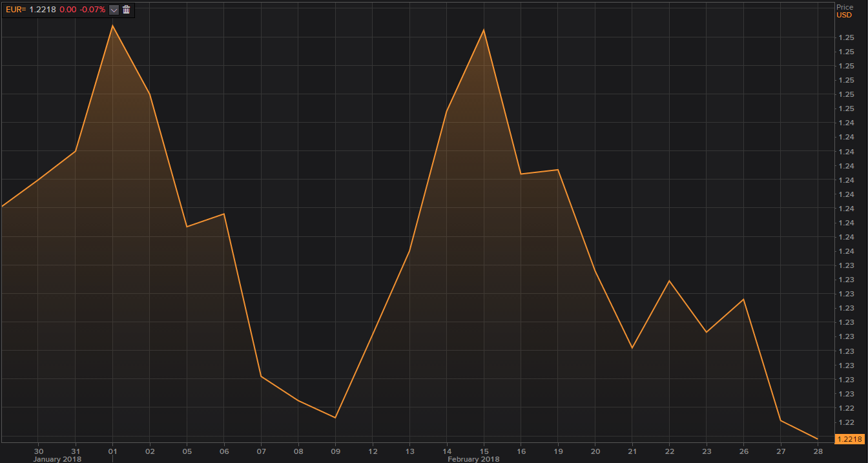Click date label 12 on time axis
The height and width of the screenshot is (463, 868).
click(x=373, y=451)
